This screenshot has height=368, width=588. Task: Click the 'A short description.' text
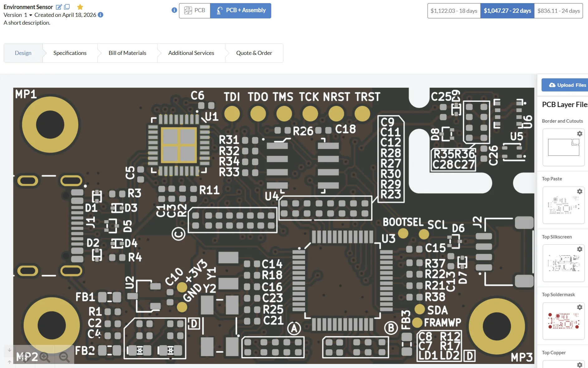point(27,23)
